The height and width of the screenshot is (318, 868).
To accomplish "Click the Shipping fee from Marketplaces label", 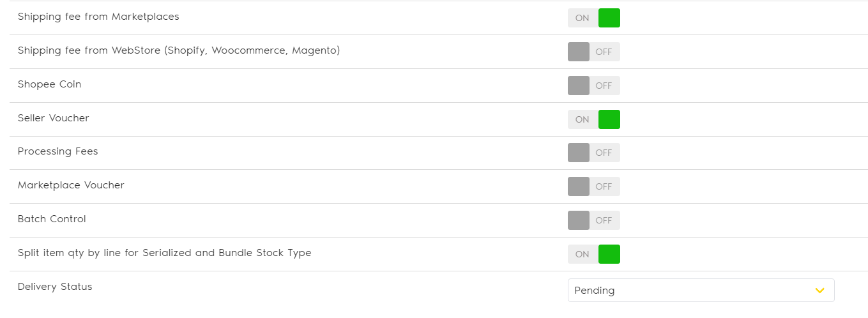I will (98, 17).
